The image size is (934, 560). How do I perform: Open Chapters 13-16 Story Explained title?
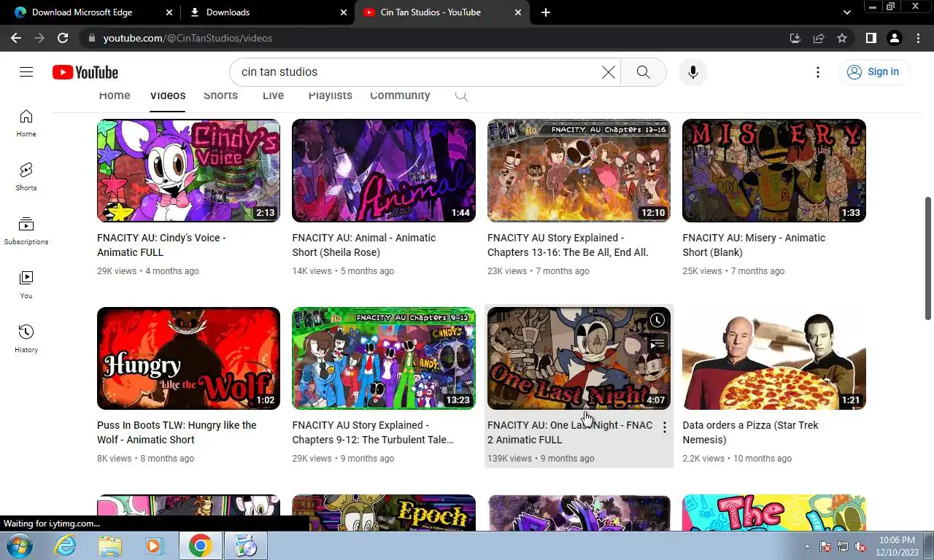[568, 245]
